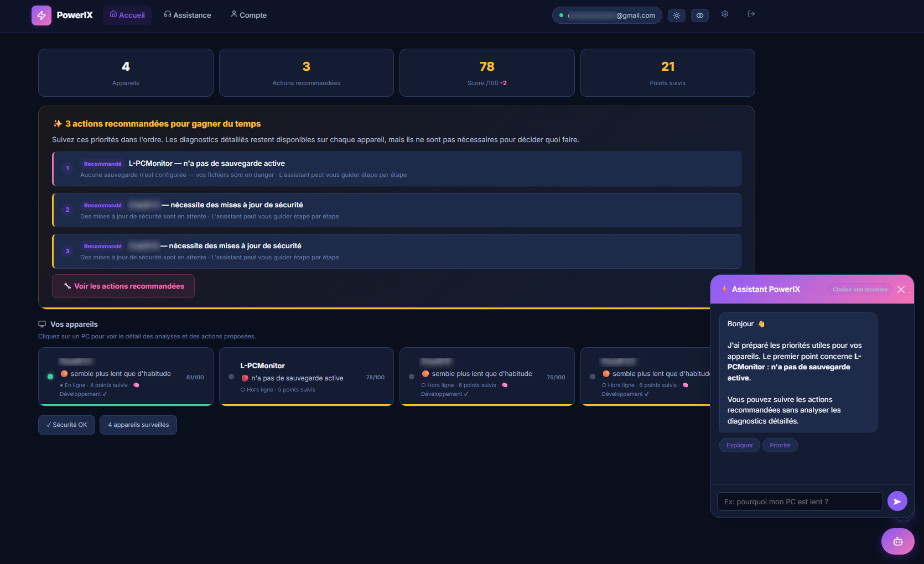Click the monitor icon beside Vos appareils

[42, 324]
